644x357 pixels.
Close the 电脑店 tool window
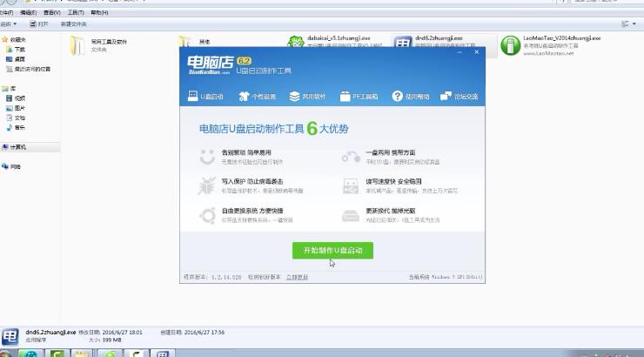point(476,52)
